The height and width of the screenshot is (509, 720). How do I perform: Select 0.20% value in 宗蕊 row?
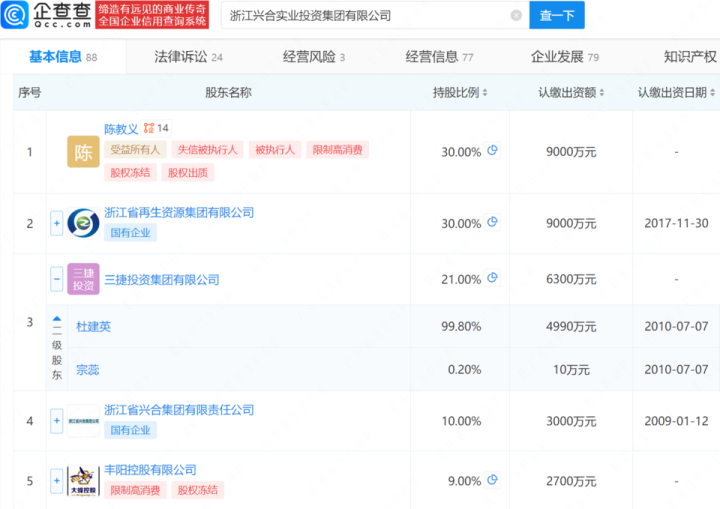[x=464, y=370]
